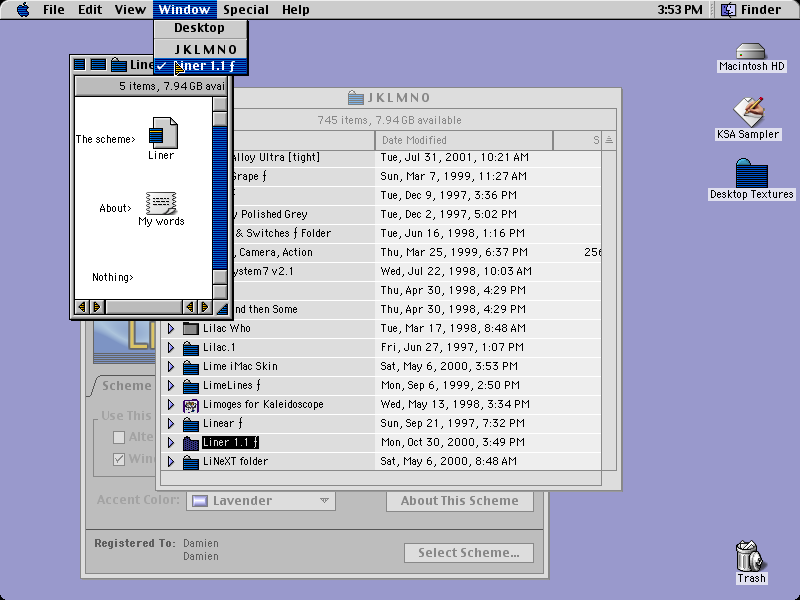Screen dimensions: 800x600
Task: Click the LimeLines ƒ folder icon
Action: click(x=190, y=386)
